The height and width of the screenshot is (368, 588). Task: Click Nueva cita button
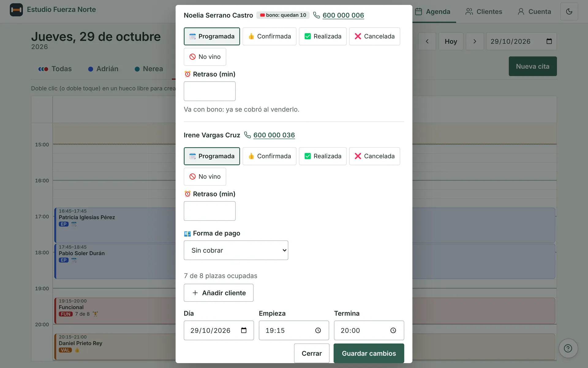[533, 66]
